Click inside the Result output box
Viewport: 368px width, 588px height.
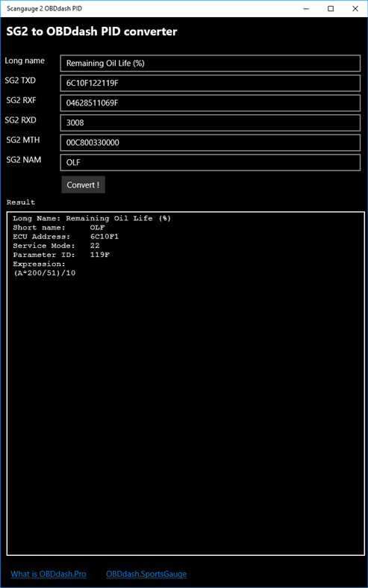pyautogui.click(x=186, y=383)
